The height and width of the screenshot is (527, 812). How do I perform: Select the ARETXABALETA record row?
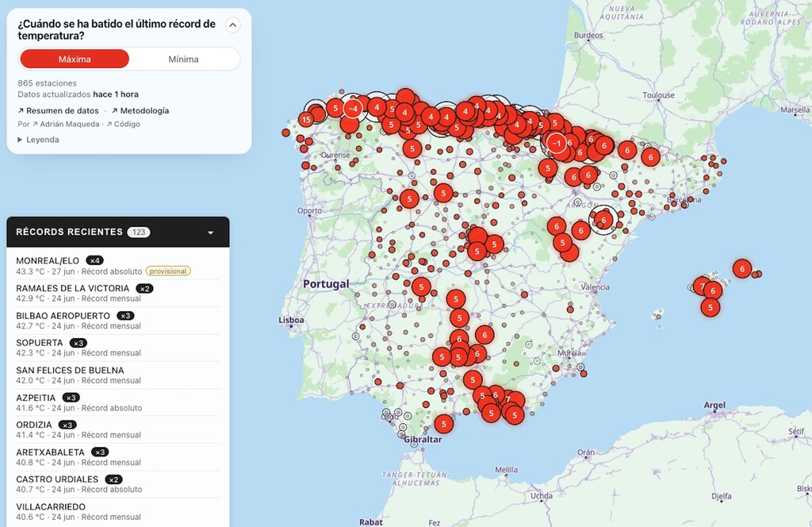118,457
